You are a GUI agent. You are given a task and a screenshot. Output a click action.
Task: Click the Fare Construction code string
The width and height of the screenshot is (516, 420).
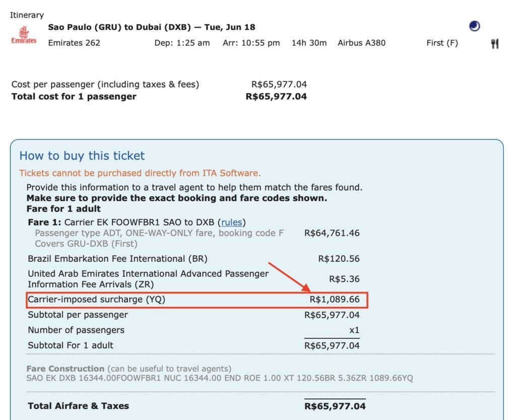(219, 378)
